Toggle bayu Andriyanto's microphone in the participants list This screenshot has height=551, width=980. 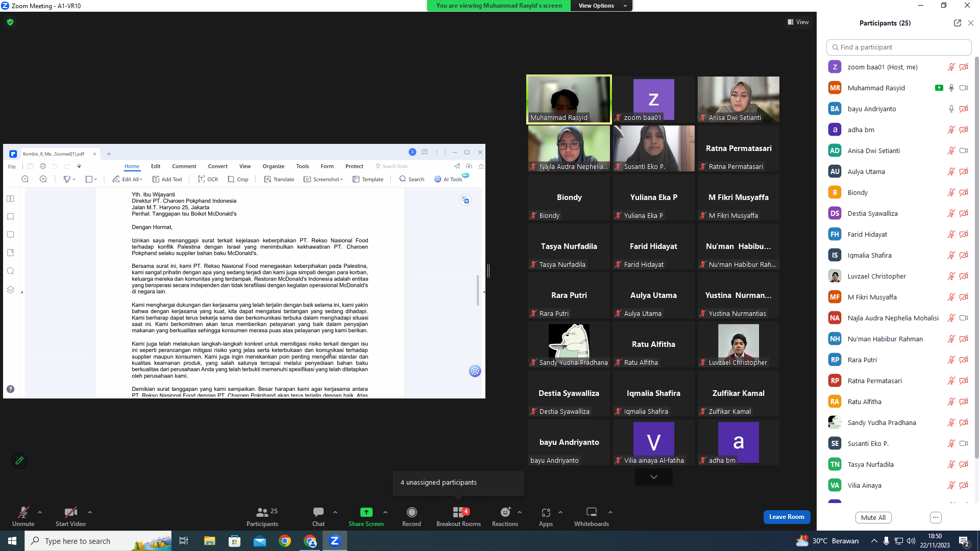[x=951, y=109]
